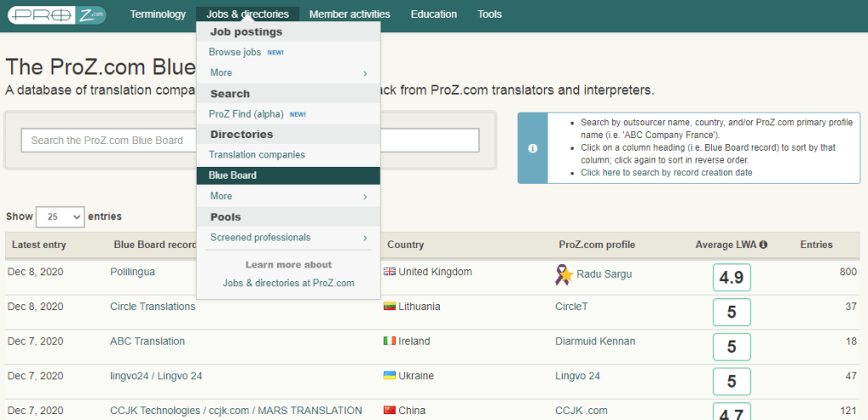Open Diarmuid Kennan profile link
This screenshot has height=420, width=868.
pyautogui.click(x=595, y=341)
